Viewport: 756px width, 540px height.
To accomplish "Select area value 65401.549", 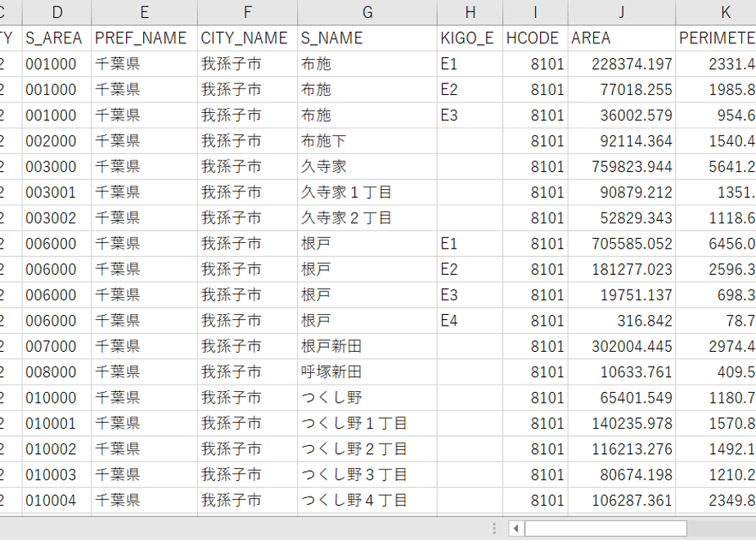I will 622,398.
